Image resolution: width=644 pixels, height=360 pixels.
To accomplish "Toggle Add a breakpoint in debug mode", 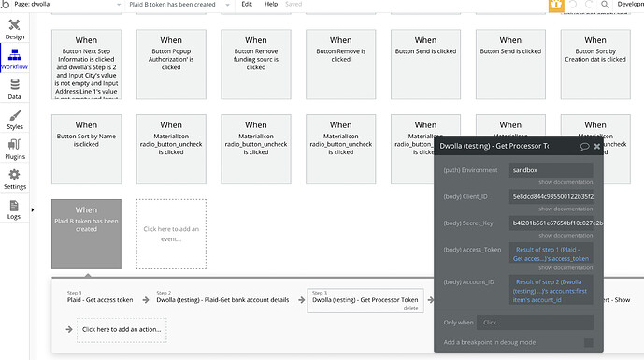I will coord(588,343).
